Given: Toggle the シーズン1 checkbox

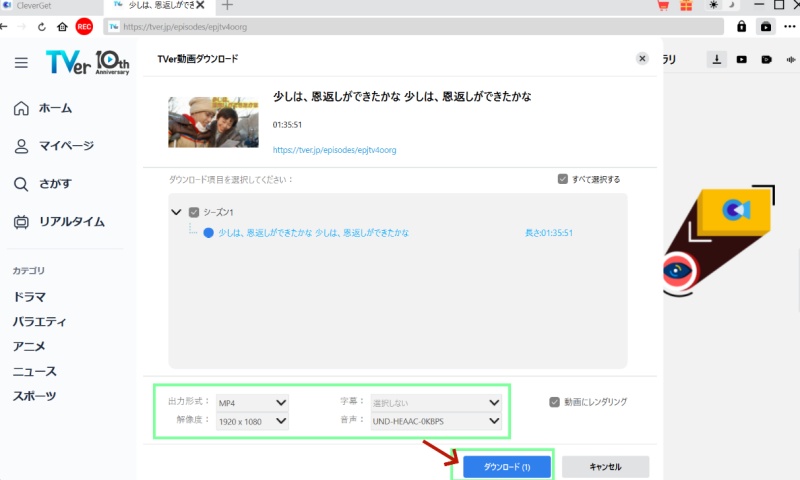Looking at the screenshot, I should (x=194, y=212).
